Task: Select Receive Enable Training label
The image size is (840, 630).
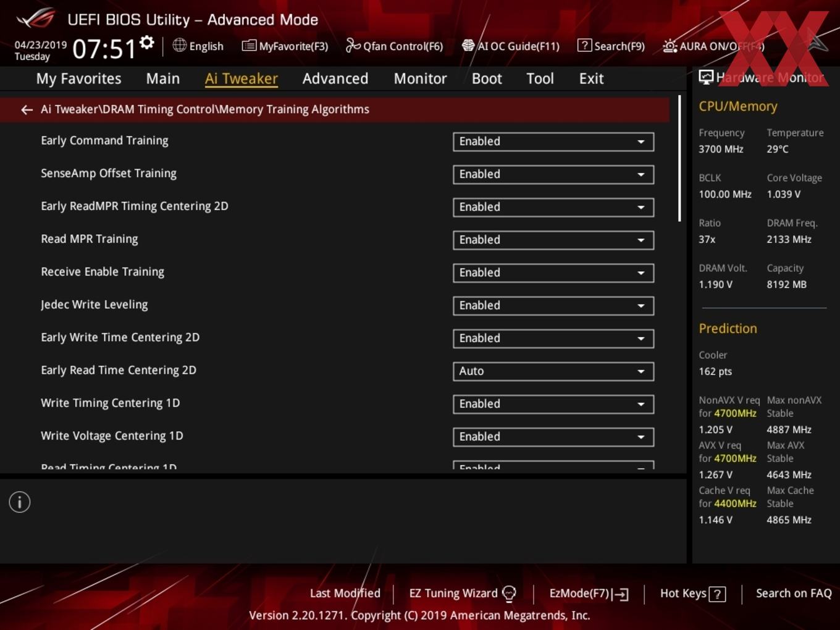Action: point(103,272)
